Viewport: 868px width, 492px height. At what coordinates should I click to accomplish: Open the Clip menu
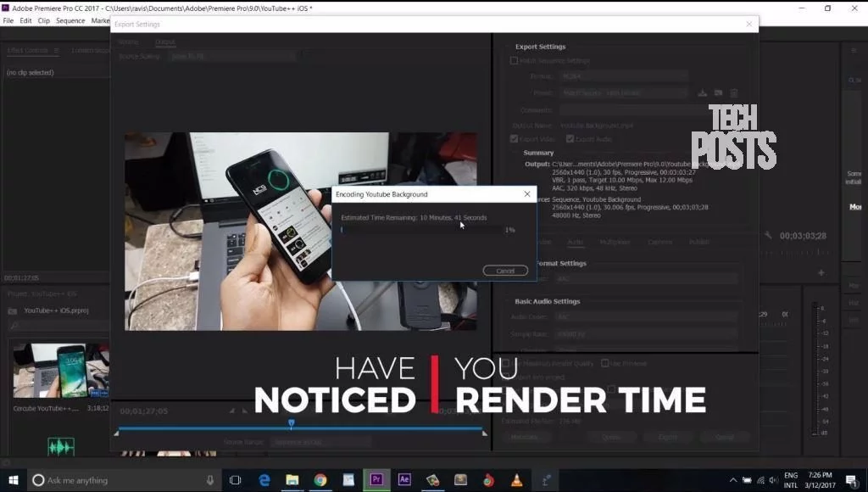coord(44,20)
